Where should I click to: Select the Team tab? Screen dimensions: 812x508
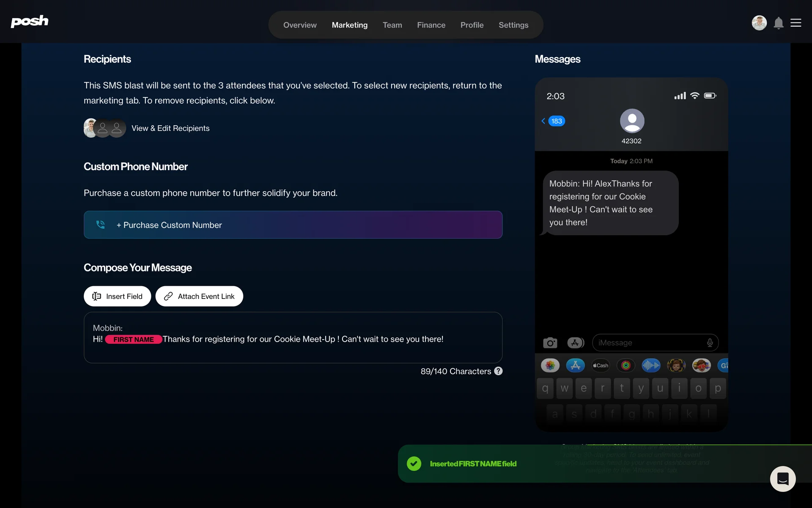click(392, 25)
